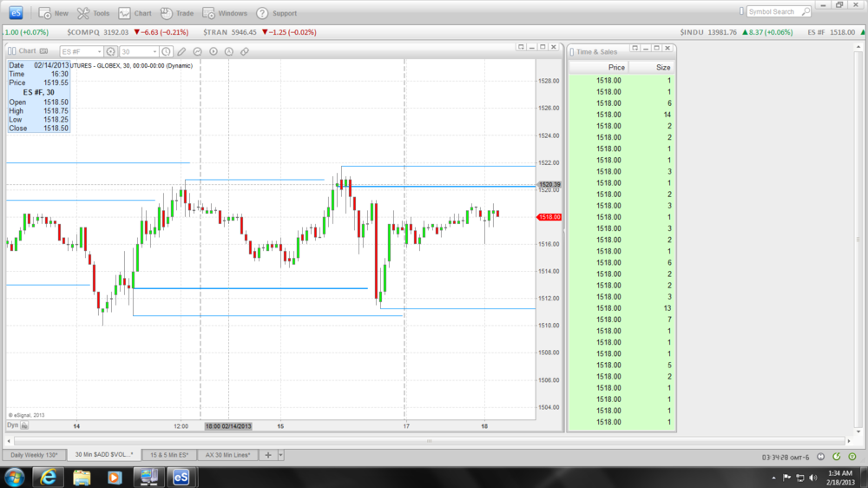Launch Internet Explorer from taskbar
This screenshot has height=488, width=868.
pos(48,477)
